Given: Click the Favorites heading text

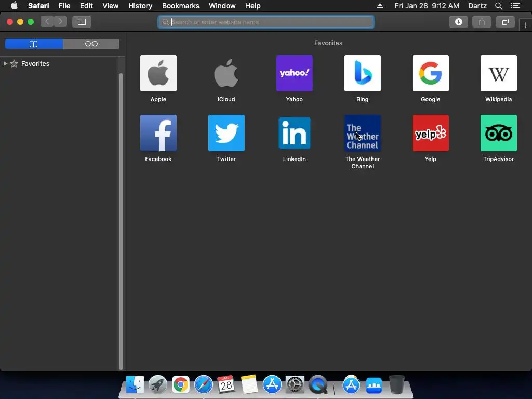Looking at the screenshot, I should tap(328, 43).
